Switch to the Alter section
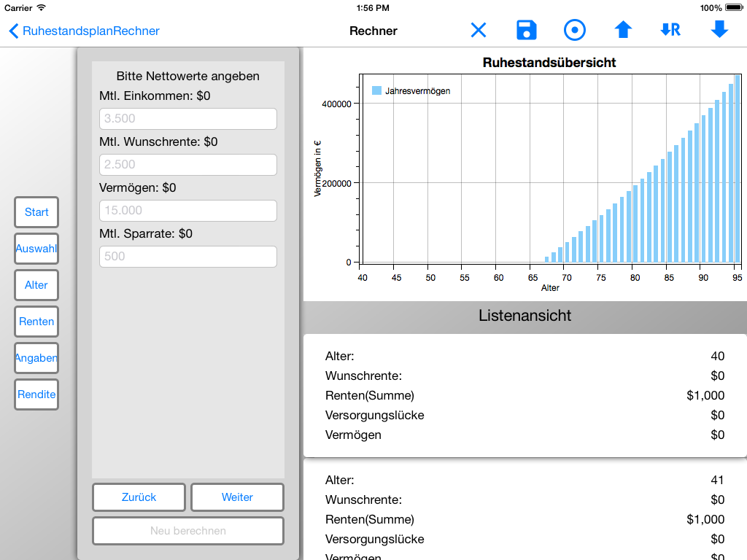 tap(36, 285)
